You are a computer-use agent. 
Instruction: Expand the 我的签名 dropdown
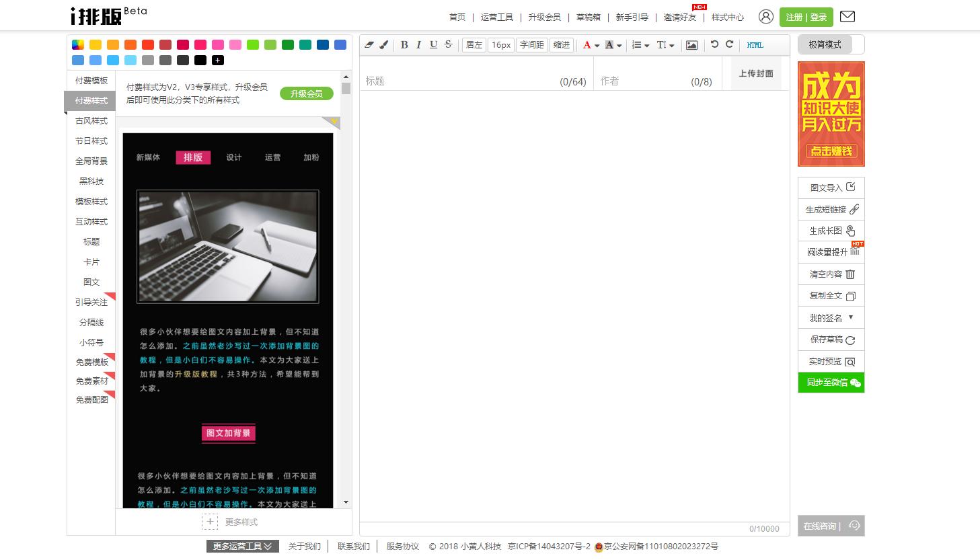830,317
